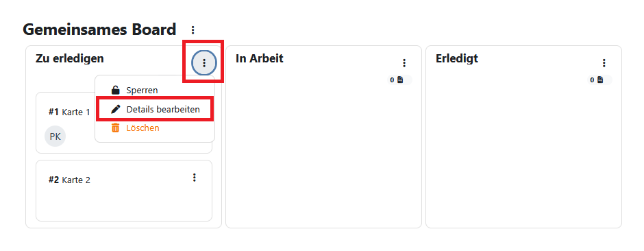Click the In Arbeit column heading
The image size is (644, 251).
tap(260, 58)
